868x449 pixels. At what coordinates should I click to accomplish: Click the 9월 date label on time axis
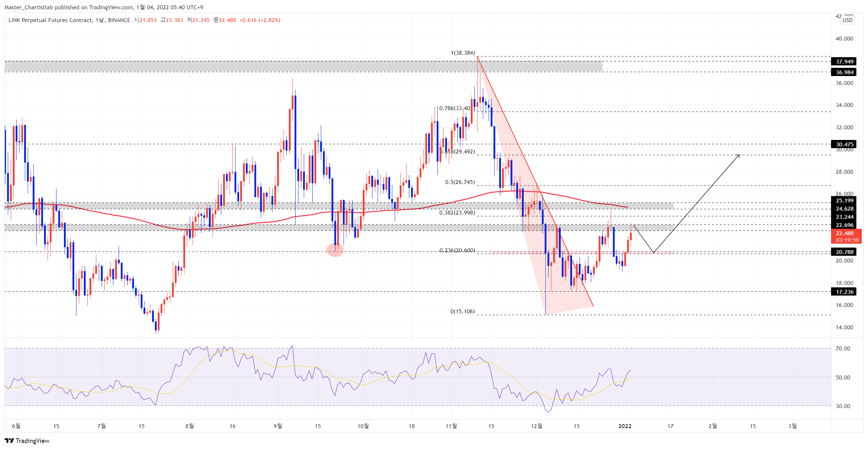pos(278,426)
